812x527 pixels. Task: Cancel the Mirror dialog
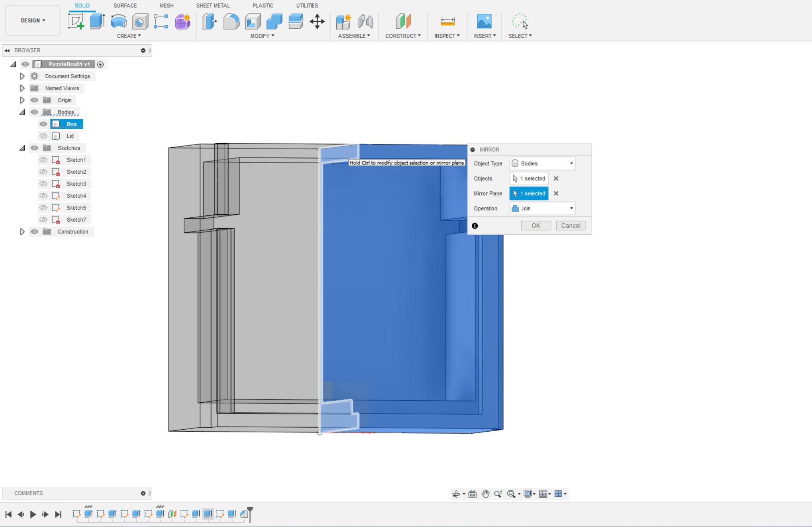(x=571, y=226)
